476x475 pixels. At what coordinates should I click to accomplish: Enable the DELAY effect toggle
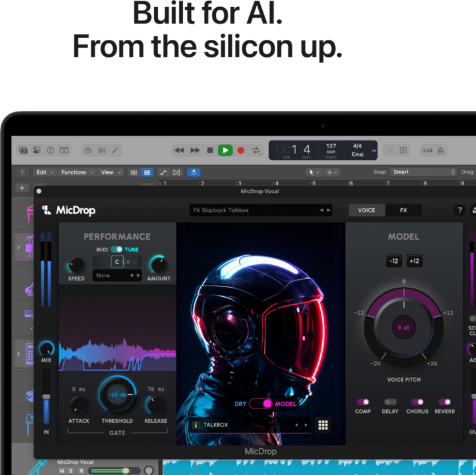tap(390, 402)
